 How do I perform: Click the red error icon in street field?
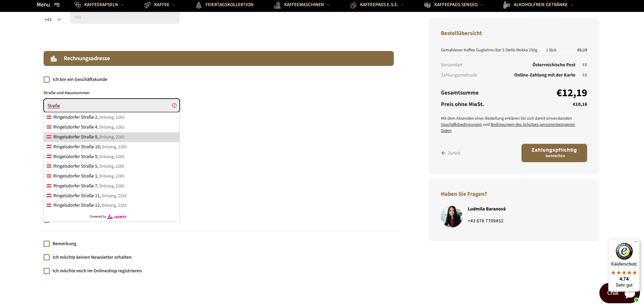174,105
